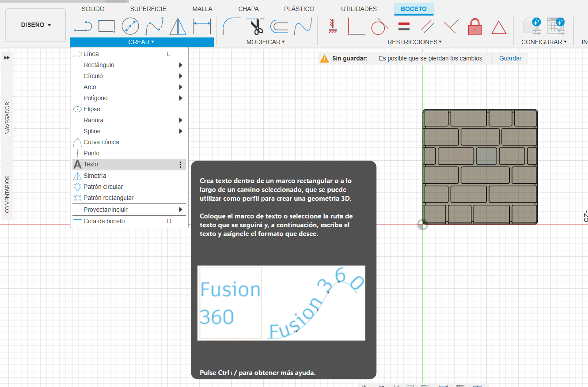Select the Offset tool icon
588x387 pixels.
point(279,26)
